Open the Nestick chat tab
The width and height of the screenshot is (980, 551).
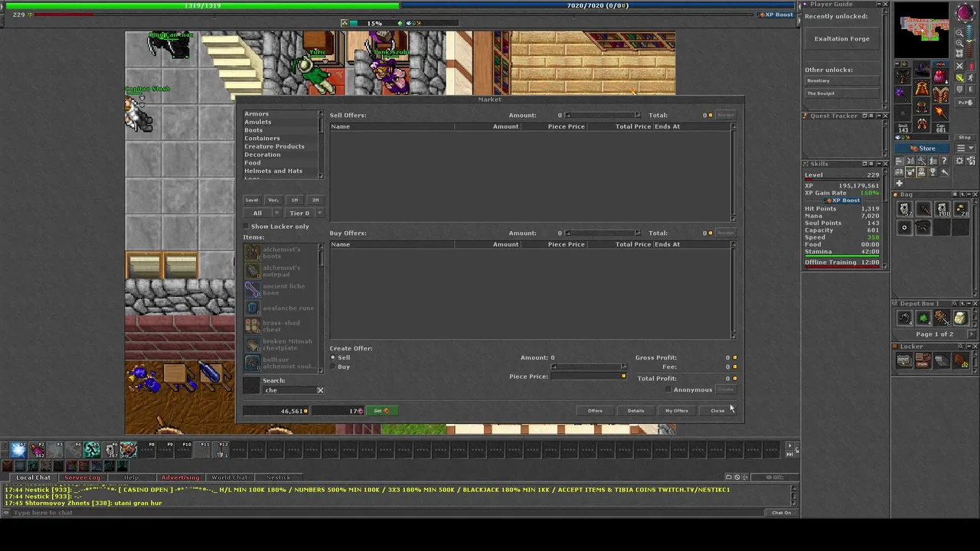[278, 478]
